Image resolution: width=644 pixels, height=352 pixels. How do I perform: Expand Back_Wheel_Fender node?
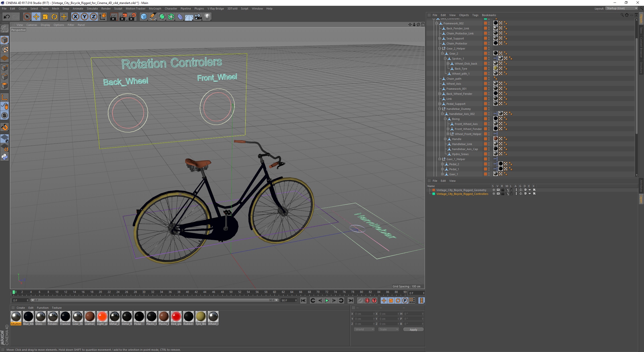click(x=440, y=94)
